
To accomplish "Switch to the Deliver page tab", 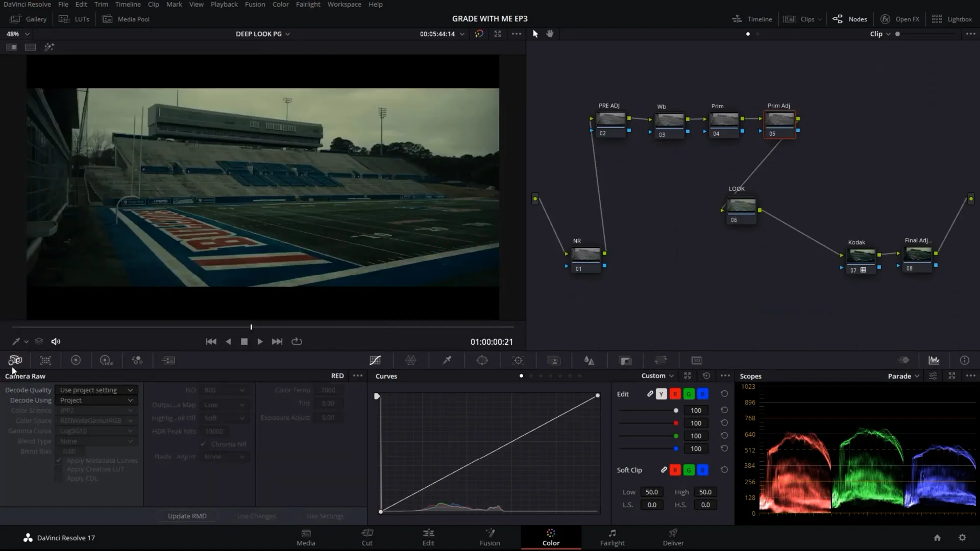I will 673,537.
